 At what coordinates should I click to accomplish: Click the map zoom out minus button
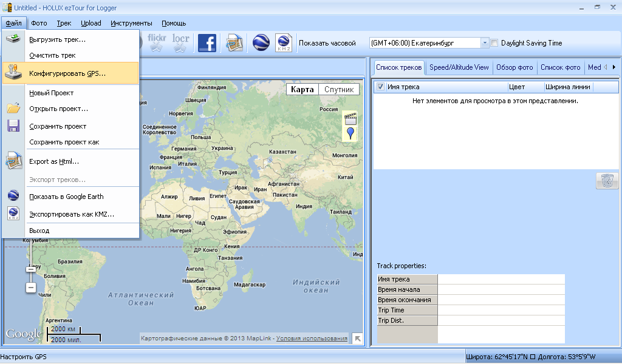point(31,287)
